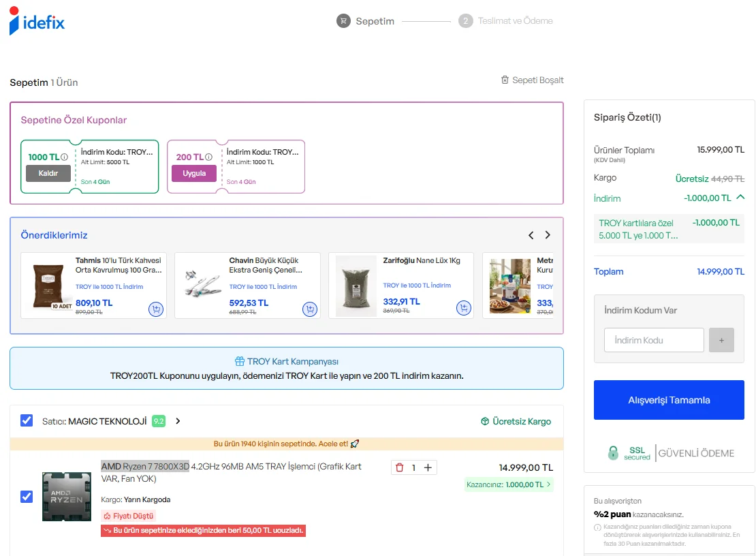
Task: Click the TROY Kart Kampanyası gift icon
Action: [x=240, y=361]
